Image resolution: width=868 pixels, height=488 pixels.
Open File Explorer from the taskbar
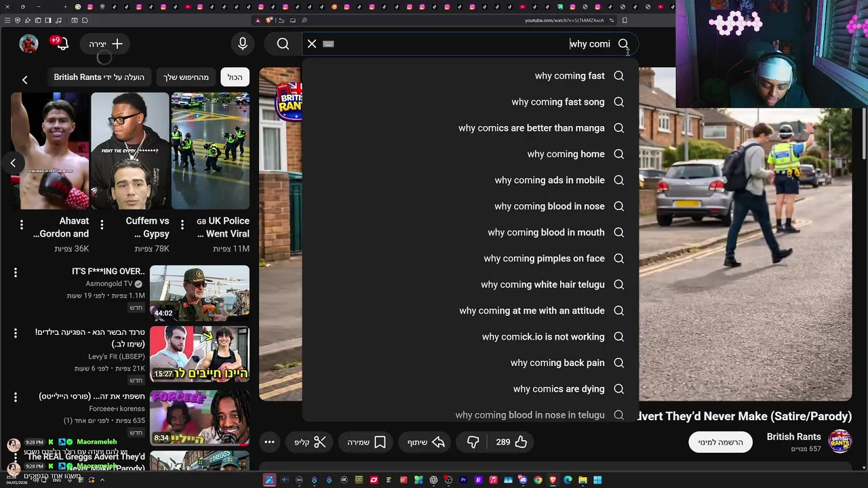point(583,480)
